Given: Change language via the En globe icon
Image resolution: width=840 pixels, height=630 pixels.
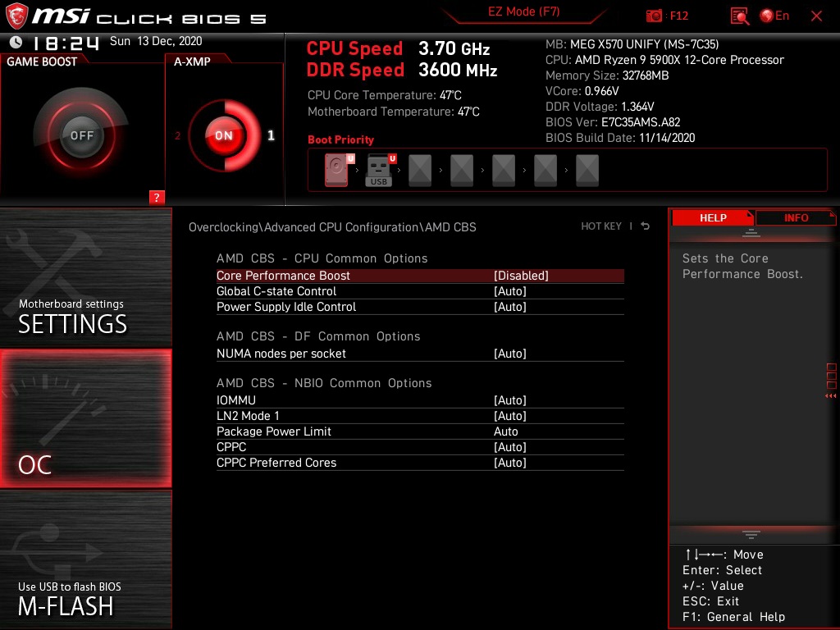Looking at the screenshot, I should (x=774, y=16).
